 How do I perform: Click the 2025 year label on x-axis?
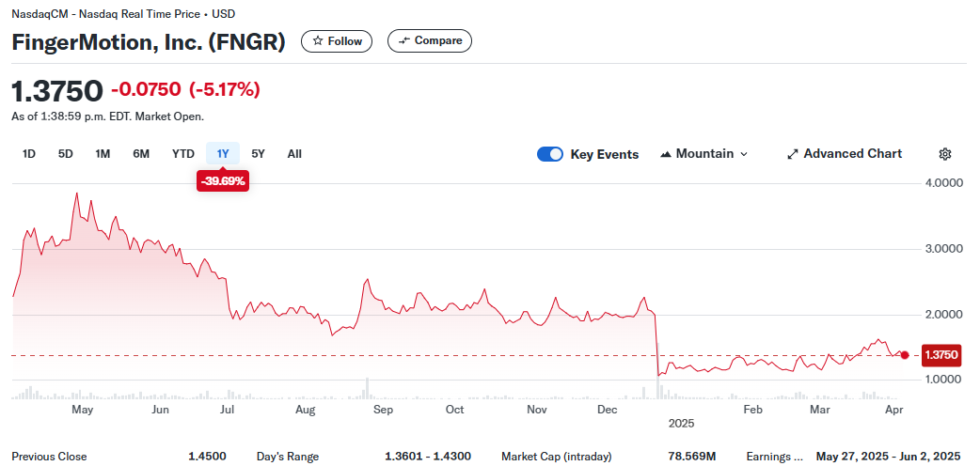pos(681,424)
